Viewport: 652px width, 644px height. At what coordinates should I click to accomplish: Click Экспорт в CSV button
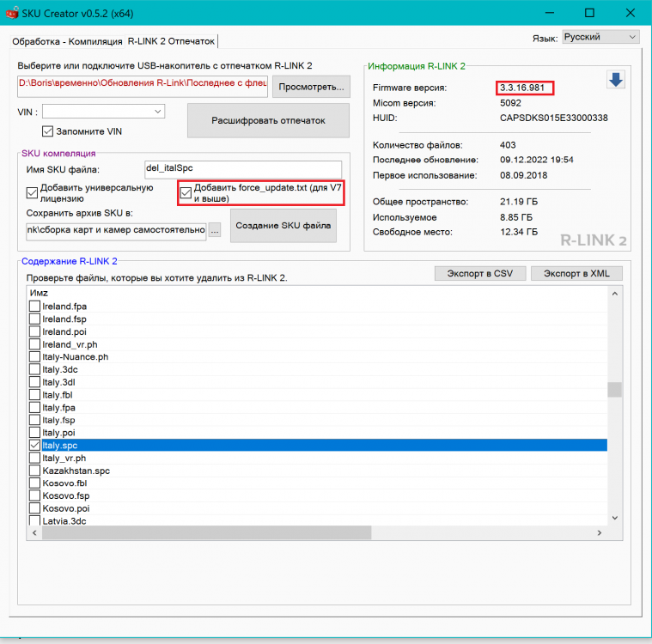[480, 274]
